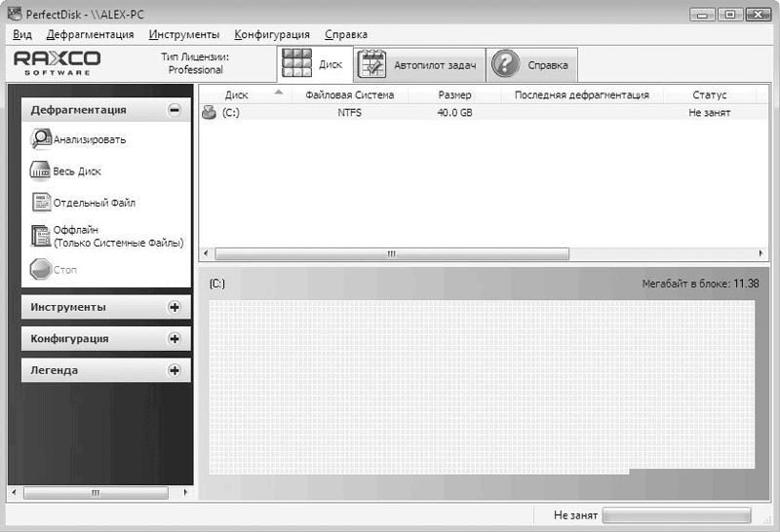The height and width of the screenshot is (532, 780).
Task: Select the C: drive icon in list
Action: click(208, 113)
